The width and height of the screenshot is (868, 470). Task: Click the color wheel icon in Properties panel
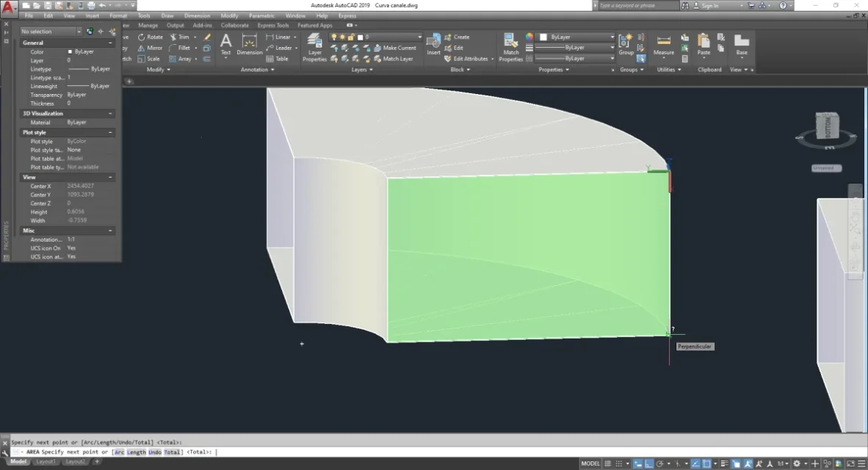529,37
